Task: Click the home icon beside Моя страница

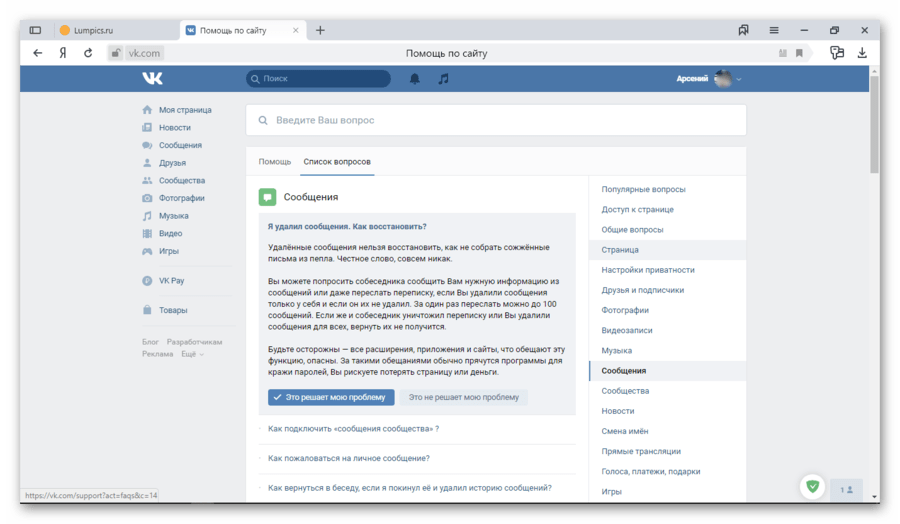Action: pos(147,110)
